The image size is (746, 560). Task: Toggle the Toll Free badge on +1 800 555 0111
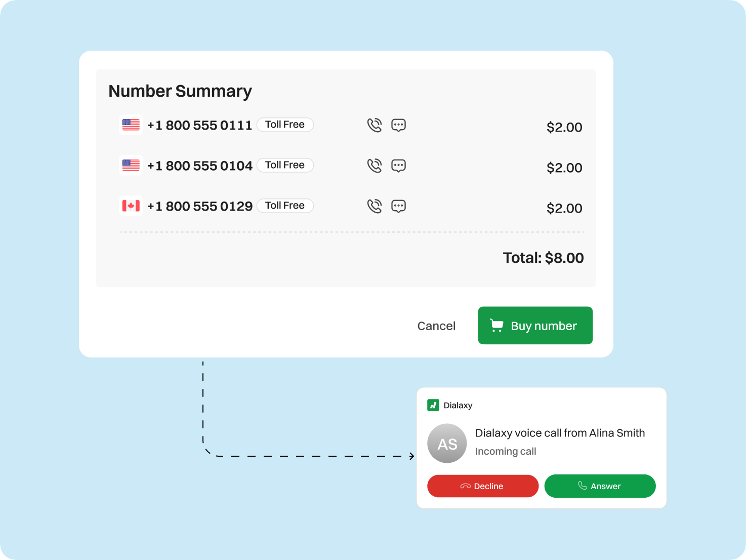coord(285,125)
